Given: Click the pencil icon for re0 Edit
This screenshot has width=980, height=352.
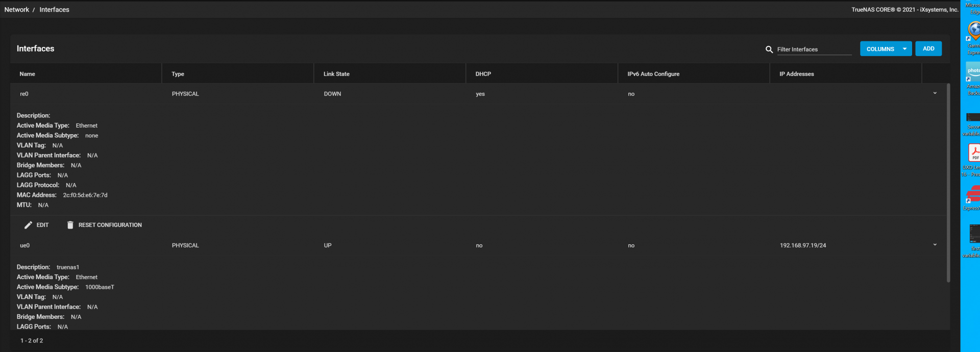Looking at the screenshot, I should [29, 225].
